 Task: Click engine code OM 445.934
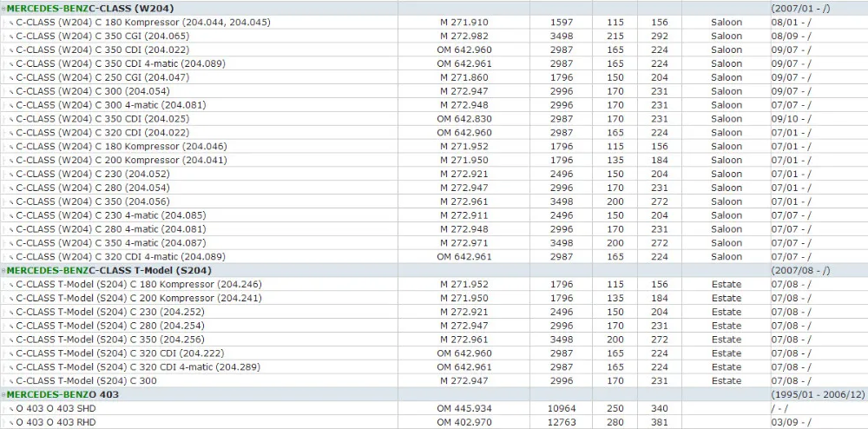point(464,408)
